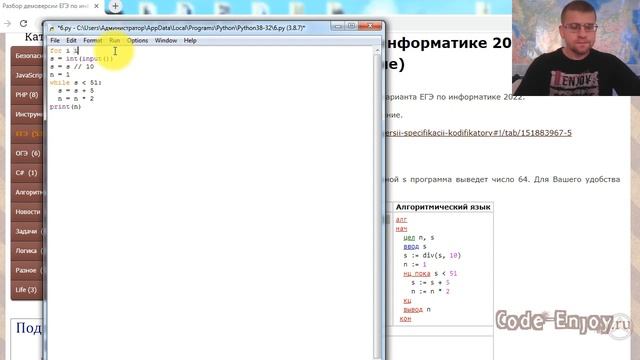The image size is (640, 360).
Task: Open the Help menu in IDLE
Action: coord(190,40)
